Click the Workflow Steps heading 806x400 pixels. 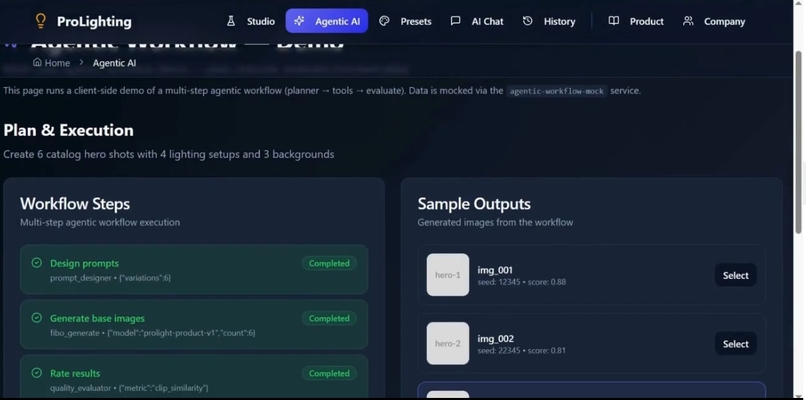pos(75,204)
